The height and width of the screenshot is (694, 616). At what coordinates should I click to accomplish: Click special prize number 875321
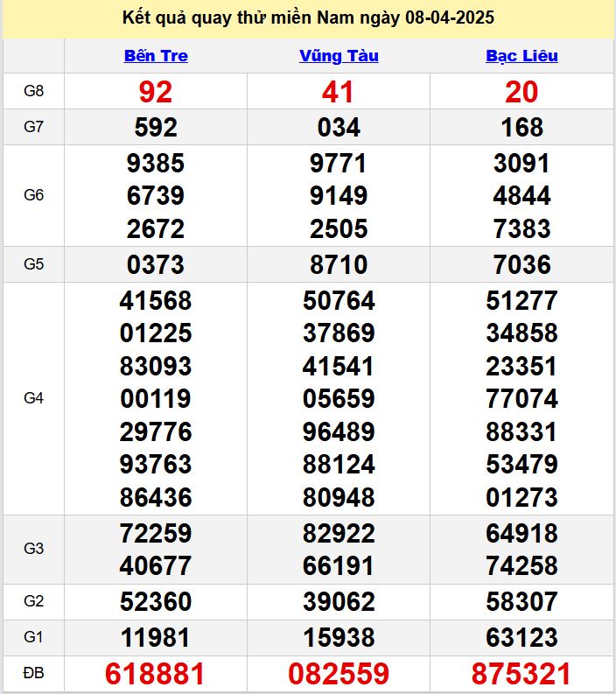[521, 674]
